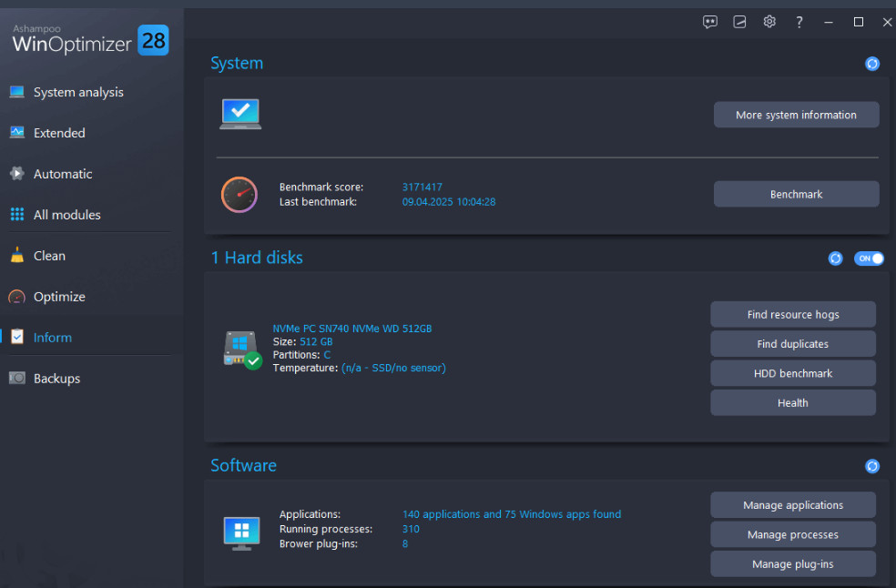896x588 pixels.
Task: Open WinOptimizer settings gear
Action: point(769,22)
